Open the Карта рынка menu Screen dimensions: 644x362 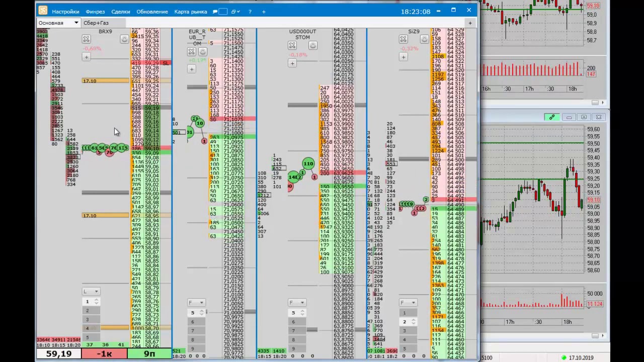pyautogui.click(x=191, y=12)
